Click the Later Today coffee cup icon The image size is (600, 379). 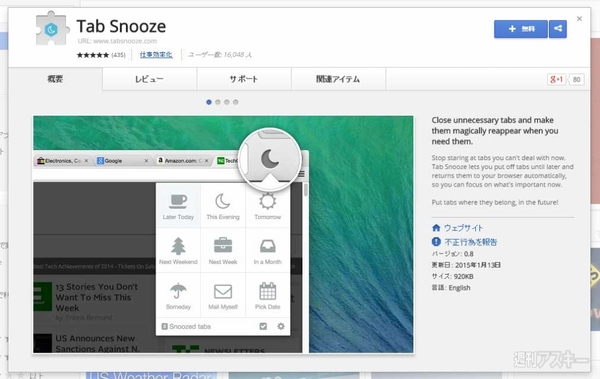pyautogui.click(x=178, y=201)
